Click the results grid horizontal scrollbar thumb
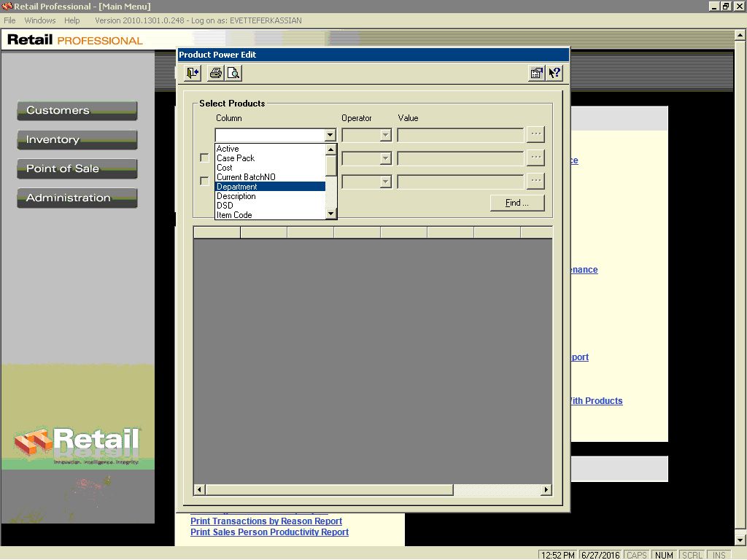The height and width of the screenshot is (560, 747). click(329, 489)
